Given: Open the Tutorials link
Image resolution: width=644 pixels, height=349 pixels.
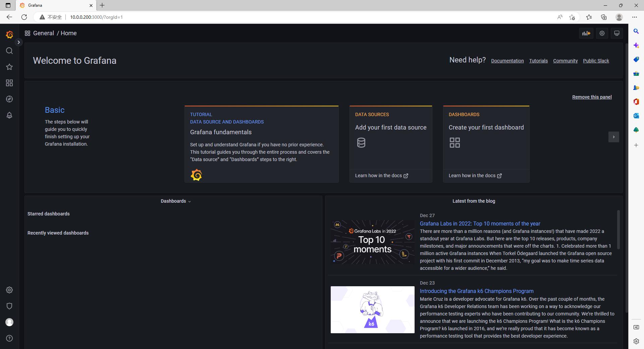Looking at the screenshot, I should click(x=538, y=61).
